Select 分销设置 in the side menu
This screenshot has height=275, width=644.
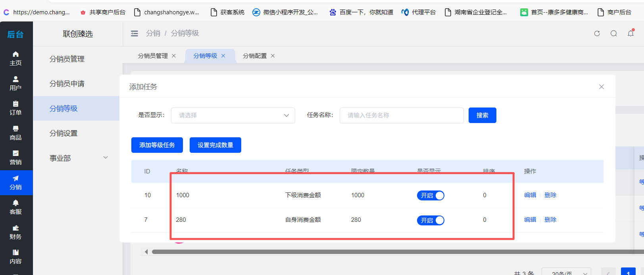click(63, 133)
